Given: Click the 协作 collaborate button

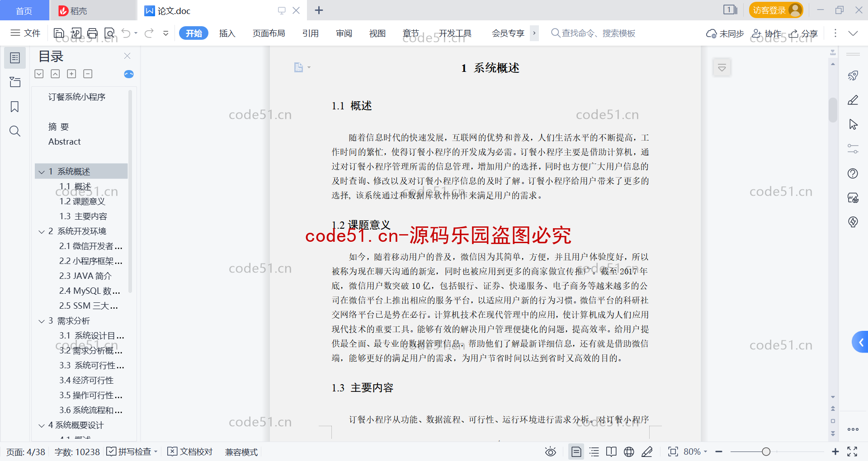Looking at the screenshot, I should click(767, 33).
